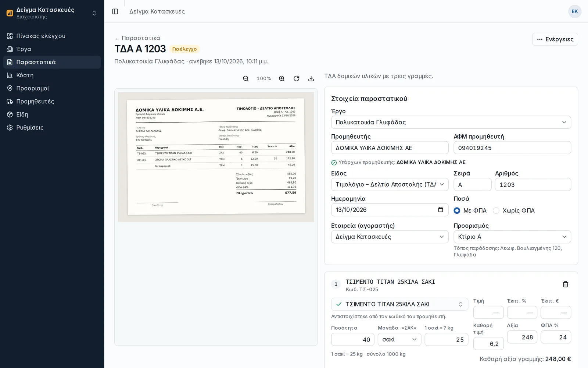588x368 pixels.
Task: Download the document file
Action: (x=311, y=78)
